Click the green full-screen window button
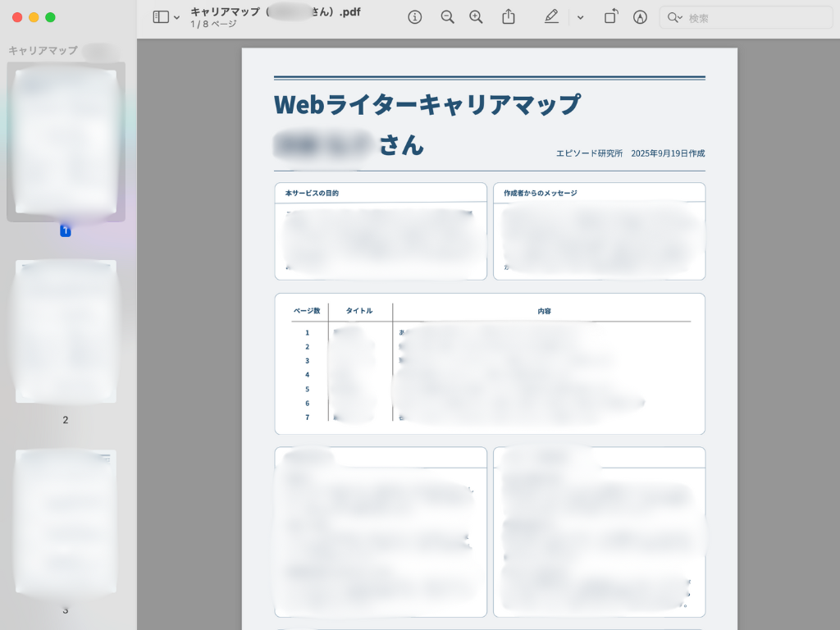The image size is (840, 630). [50, 17]
